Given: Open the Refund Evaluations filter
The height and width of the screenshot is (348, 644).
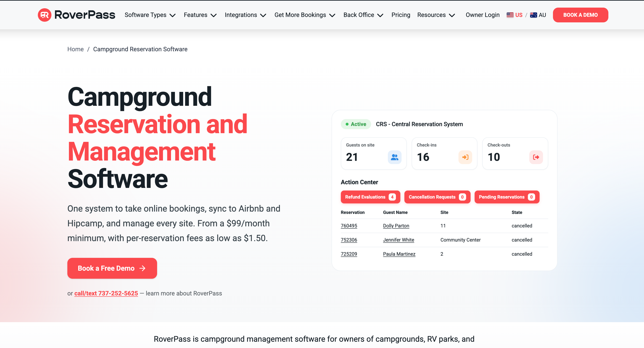Looking at the screenshot, I should [x=370, y=197].
